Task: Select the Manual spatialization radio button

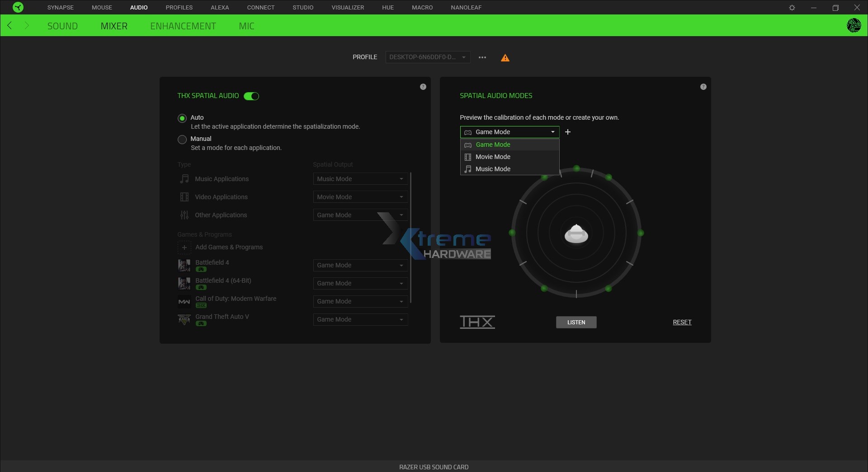Action: pyautogui.click(x=182, y=139)
